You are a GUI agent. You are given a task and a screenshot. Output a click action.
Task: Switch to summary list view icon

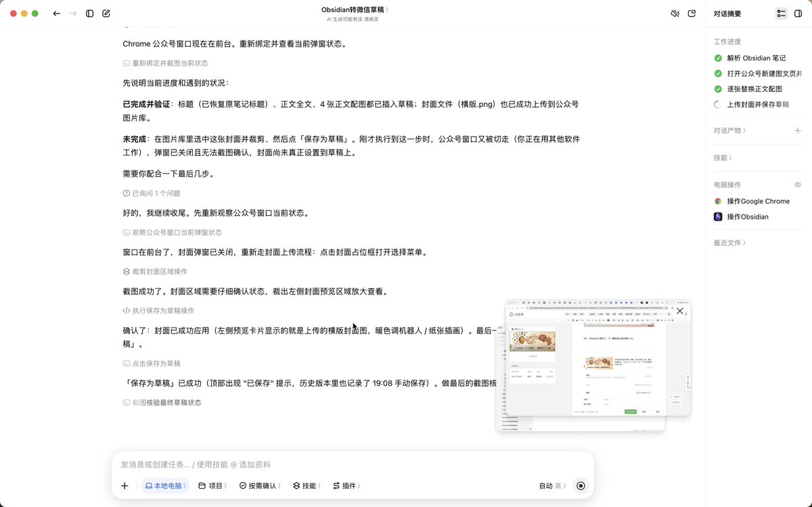[x=782, y=14]
